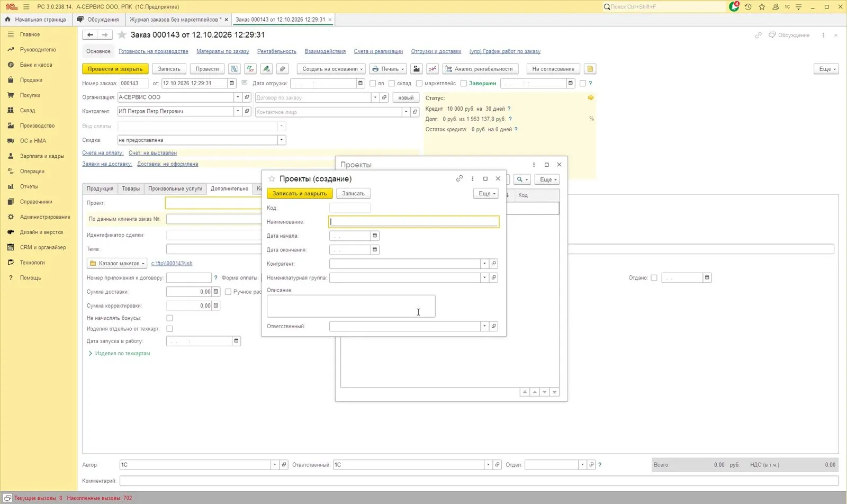Toggle the склад checkbox

point(392,83)
